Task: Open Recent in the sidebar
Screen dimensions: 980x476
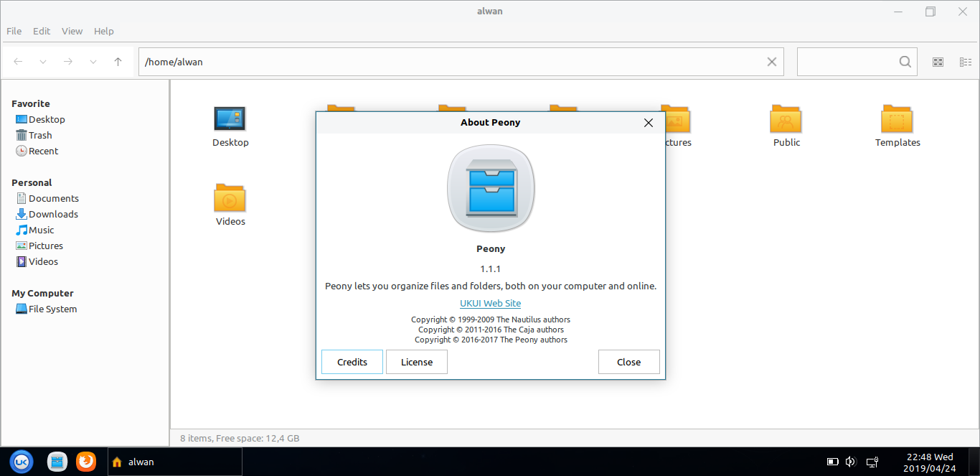Action: point(37,151)
